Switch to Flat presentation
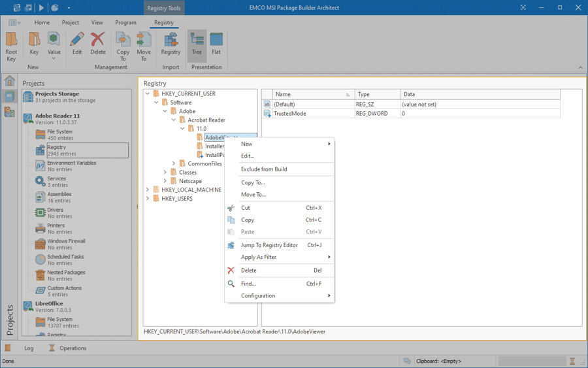 tap(216, 44)
